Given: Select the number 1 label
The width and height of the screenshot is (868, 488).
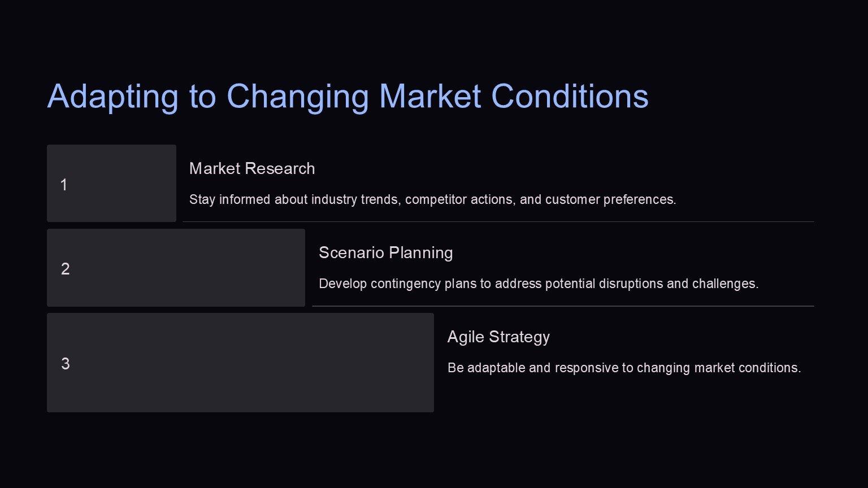Looking at the screenshot, I should click(64, 185).
